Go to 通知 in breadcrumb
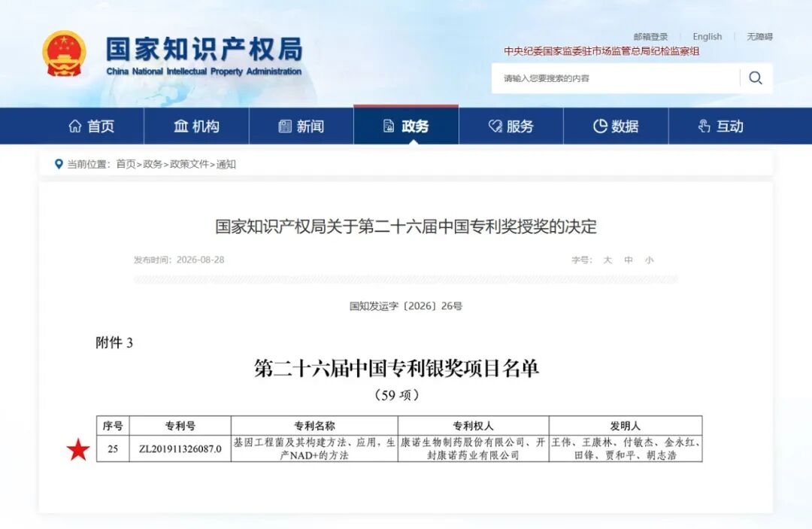 tap(226, 164)
